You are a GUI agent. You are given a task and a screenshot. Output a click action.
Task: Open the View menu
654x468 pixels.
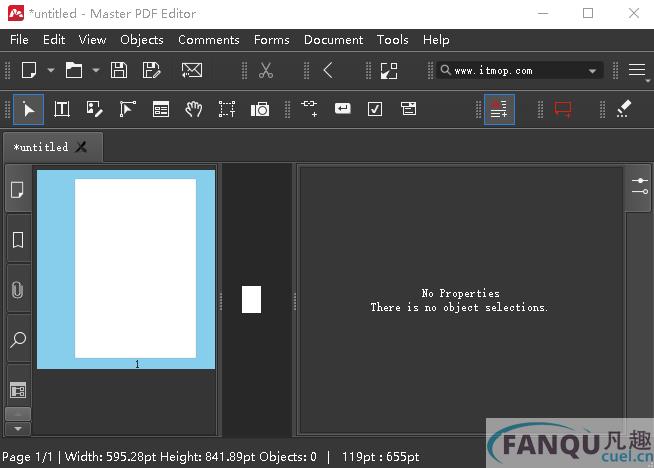92,40
